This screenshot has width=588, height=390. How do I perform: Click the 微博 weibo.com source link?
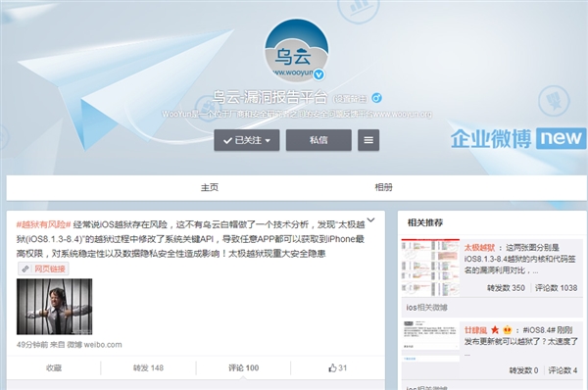[x=94, y=345]
